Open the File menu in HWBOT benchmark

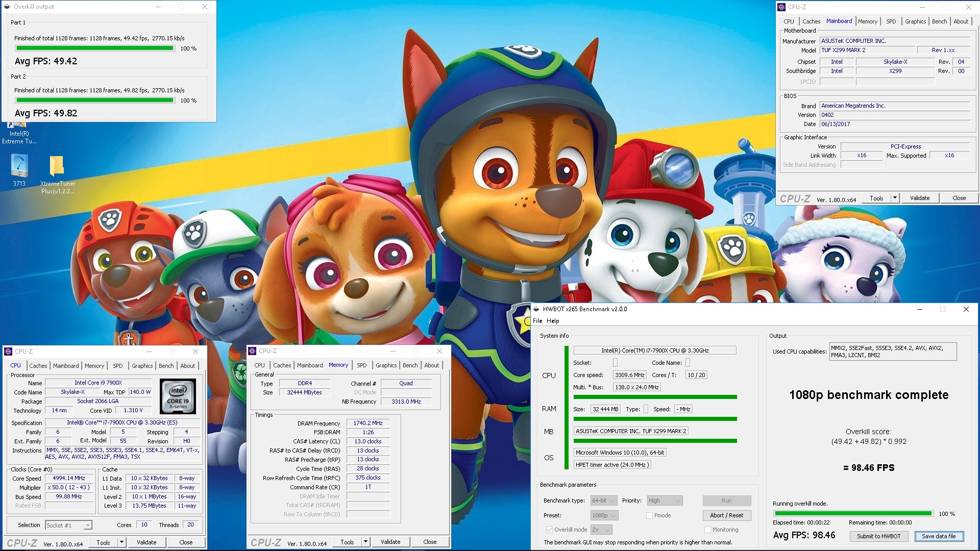click(537, 321)
